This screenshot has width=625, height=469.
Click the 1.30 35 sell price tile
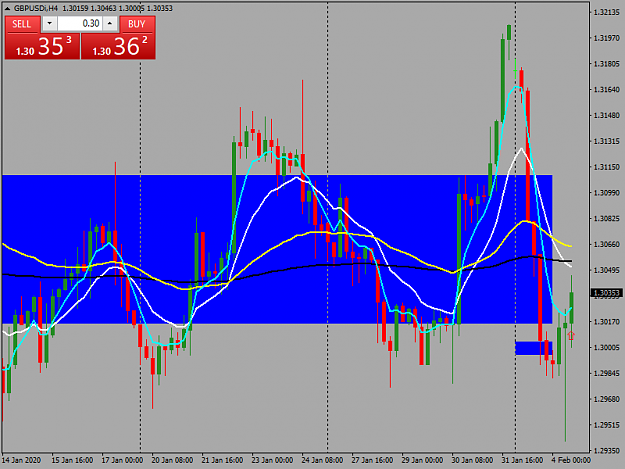[42, 46]
